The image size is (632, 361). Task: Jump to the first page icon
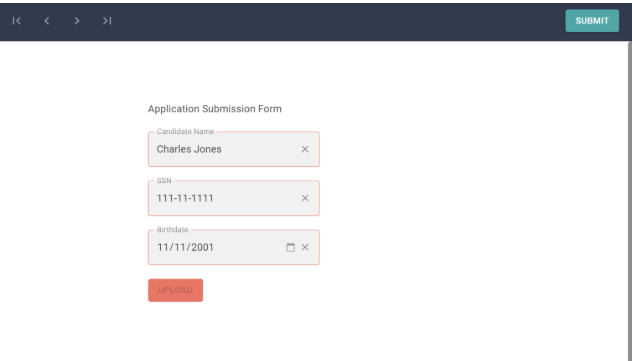click(x=17, y=21)
